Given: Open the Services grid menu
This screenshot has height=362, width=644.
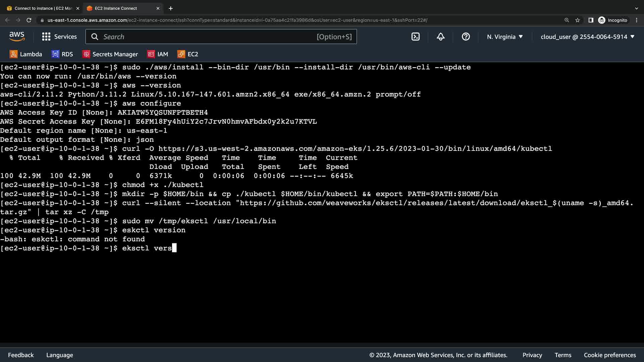Looking at the screenshot, I should coord(59,37).
